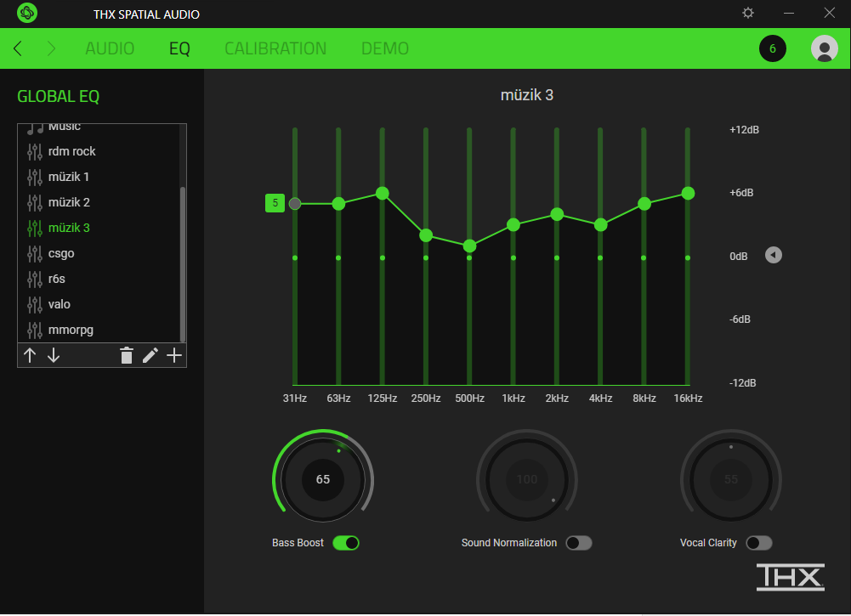Add a new EQ preset with plus icon
This screenshot has height=616, width=851.
tap(173, 355)
